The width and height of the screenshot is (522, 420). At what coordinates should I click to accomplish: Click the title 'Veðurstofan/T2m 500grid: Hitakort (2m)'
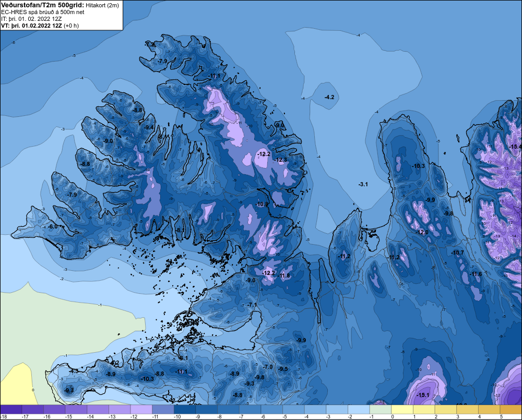60,5
